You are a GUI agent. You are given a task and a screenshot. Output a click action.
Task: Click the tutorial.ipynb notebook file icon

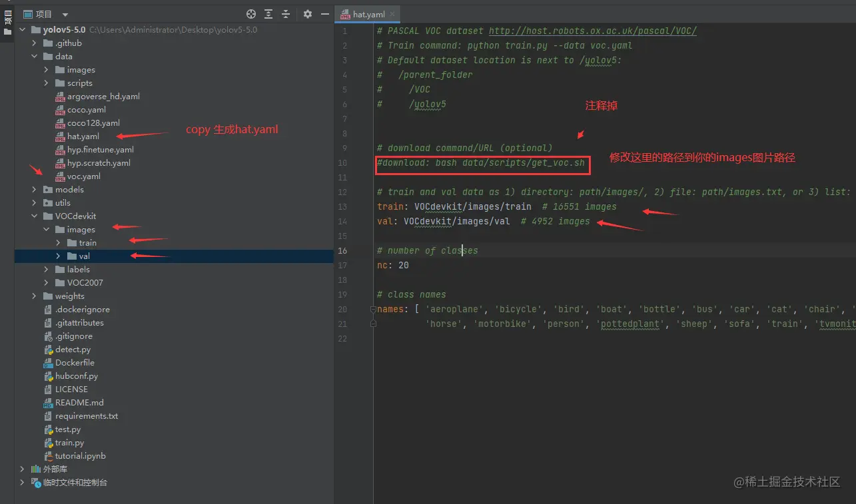[x=48, y=456]
